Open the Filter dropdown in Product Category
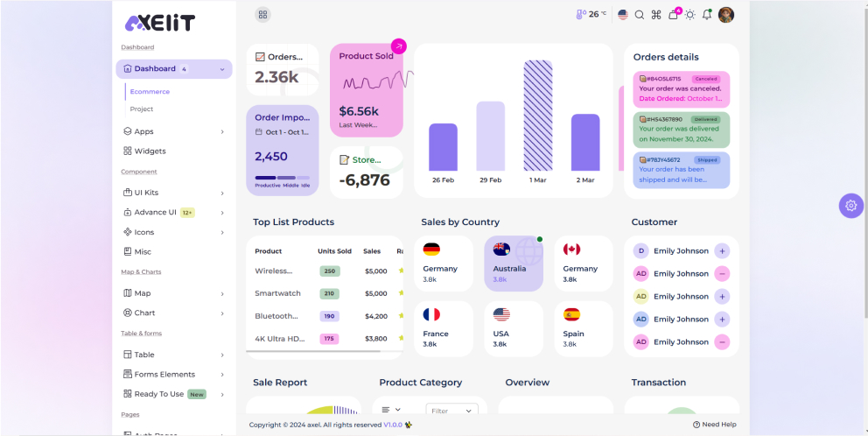Image resolution: width=868 pixels, height=436 pixels. point(451,411)
